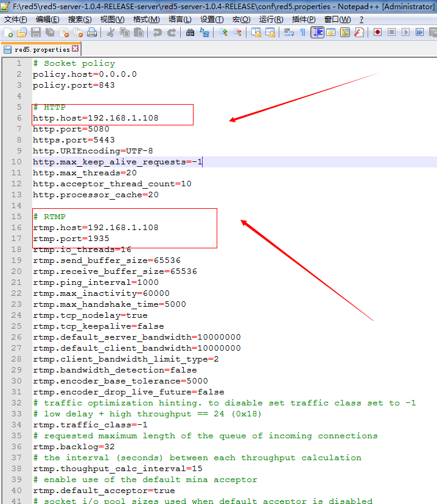Open the 窗口(W) menu
The image size is (437, 504).
(337, 19)
